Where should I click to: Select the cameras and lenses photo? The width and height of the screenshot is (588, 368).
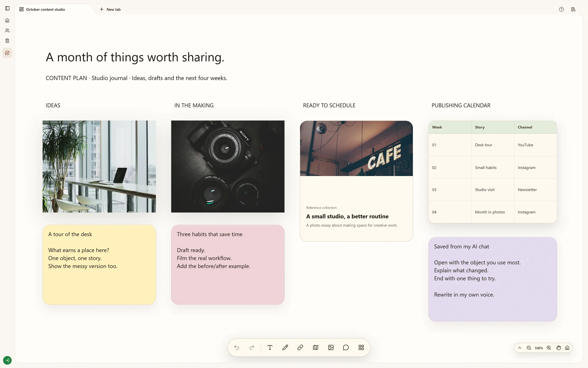pos(228,167)
